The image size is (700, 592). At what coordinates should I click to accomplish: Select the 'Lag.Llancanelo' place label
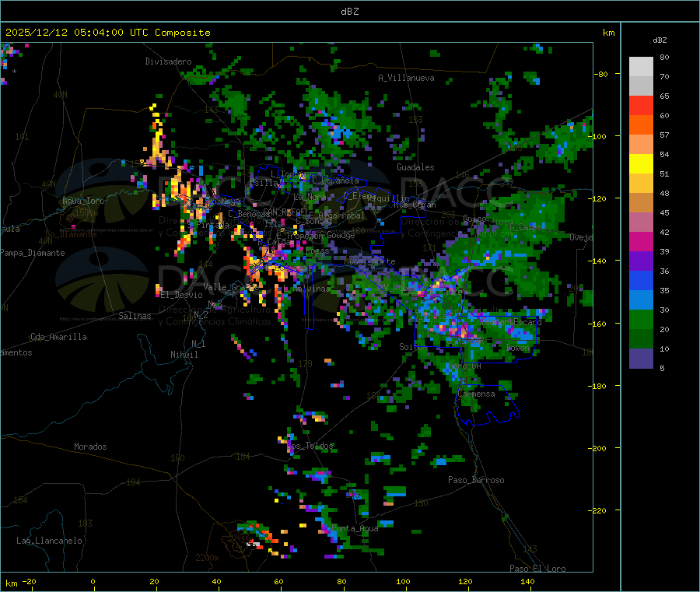[49, 541]
